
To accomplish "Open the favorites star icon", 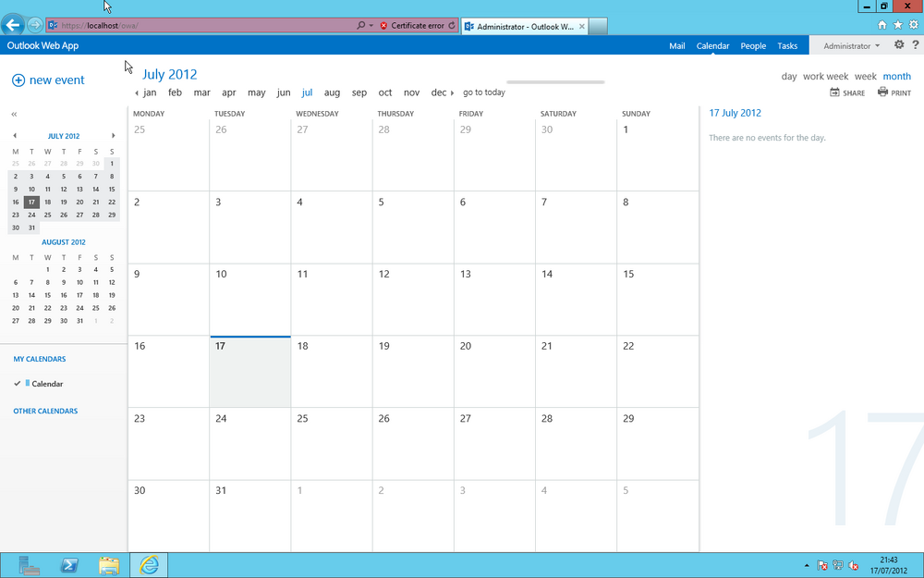I will pyautogui.click(x=897, y=25).
